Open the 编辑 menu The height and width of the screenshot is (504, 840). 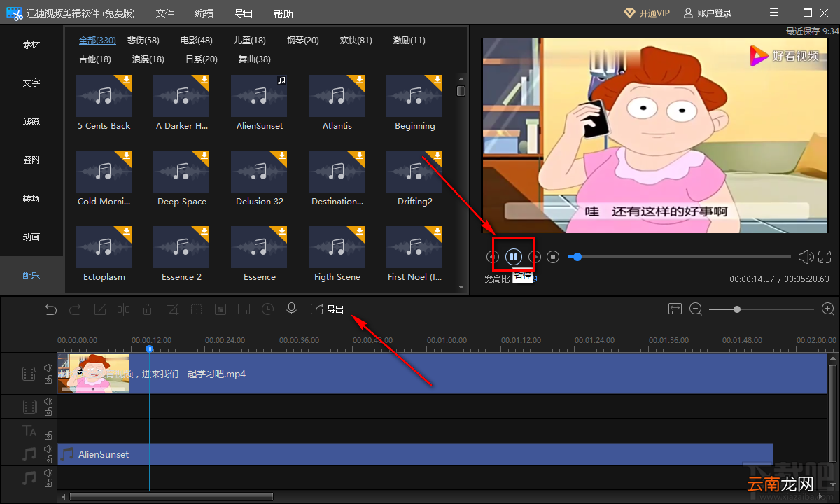pos(204,13)
